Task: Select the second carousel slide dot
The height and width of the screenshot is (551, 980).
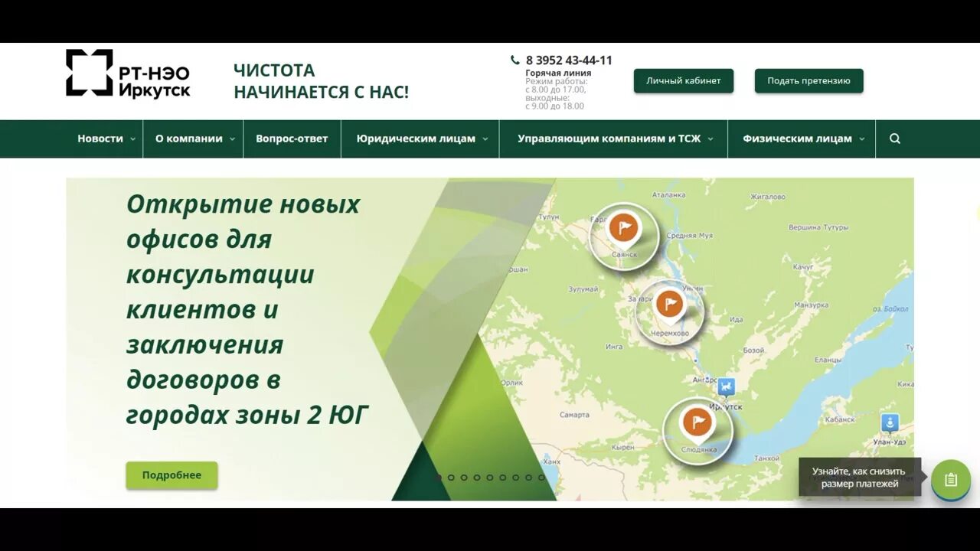Action: pos(451,478)
